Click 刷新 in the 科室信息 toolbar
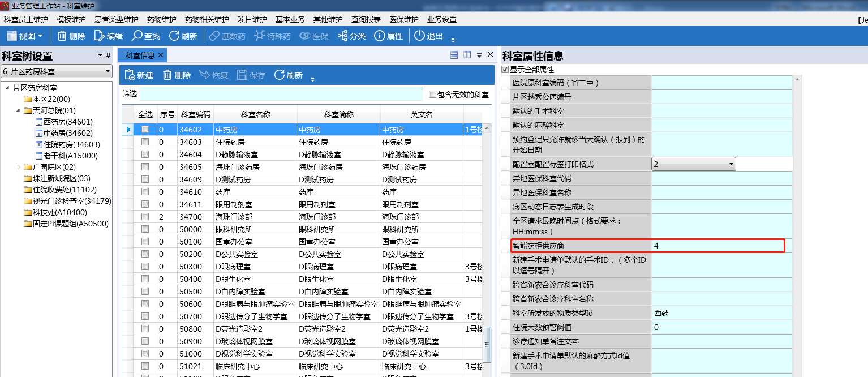The width and height of the screenshot is (868, 377). (288, 75)
